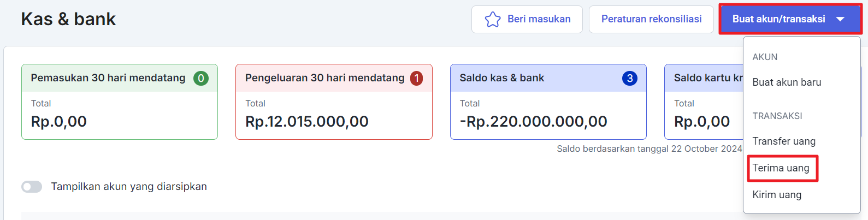Click the Rp.12.015.000,00 total amount
868x220 pixels.
pyautogui.click(x=307, y=121)
